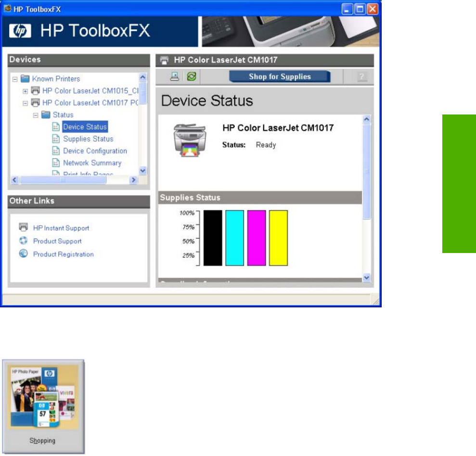Image resolution: width=476 pixels, height=456 pixels.
Task: Select HP Color LaserJet CM1015 printer in tree
Action: pyautogui.click(x=90, y=91)
